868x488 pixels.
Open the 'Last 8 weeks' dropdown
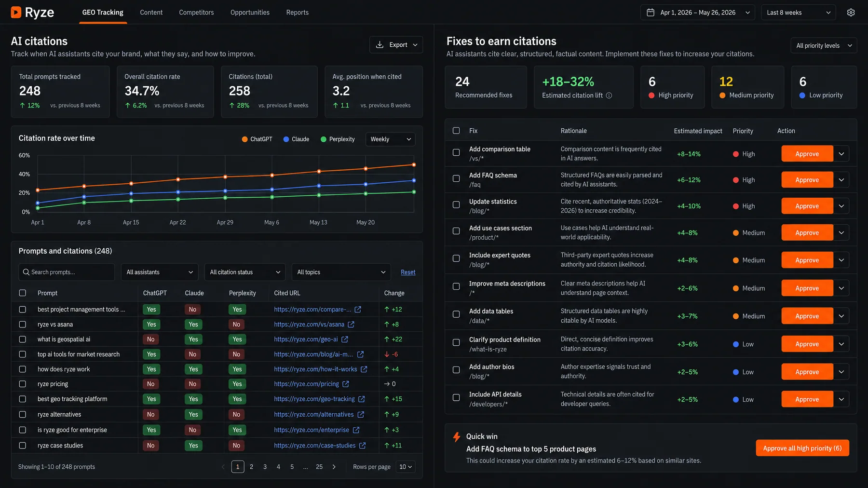tap(798, 13)
